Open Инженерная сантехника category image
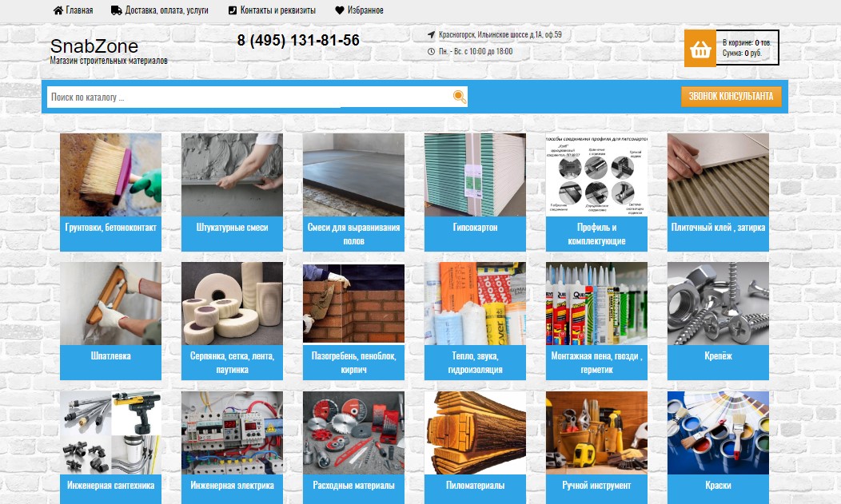 click(110, 433)
